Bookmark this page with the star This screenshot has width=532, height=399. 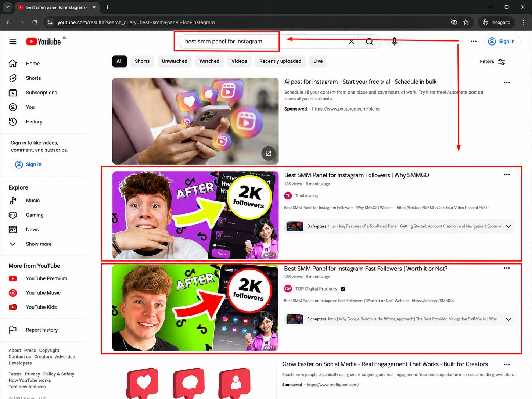pyautogui.click(x=466, y=22)
